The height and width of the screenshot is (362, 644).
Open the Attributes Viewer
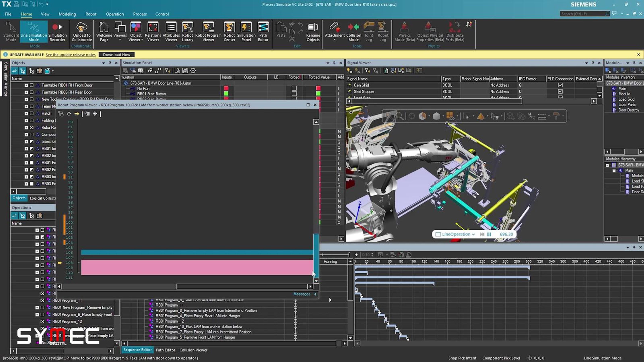[x=171, y=32]
